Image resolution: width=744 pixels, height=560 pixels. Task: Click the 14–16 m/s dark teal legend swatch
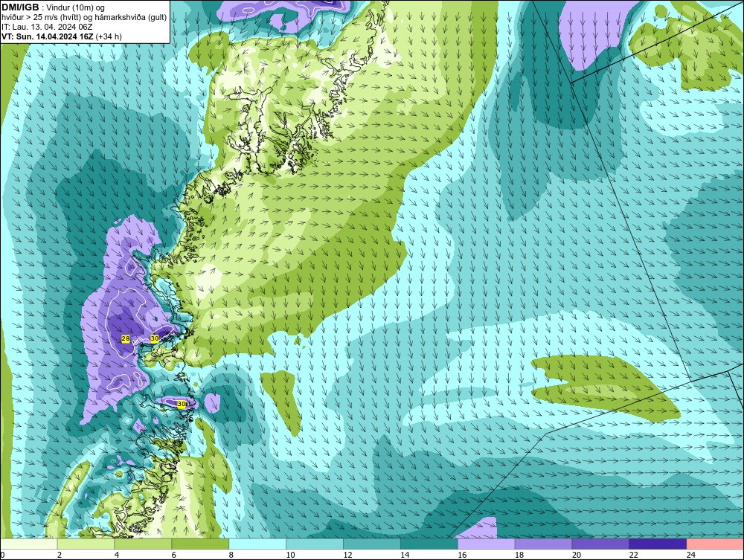429,544
